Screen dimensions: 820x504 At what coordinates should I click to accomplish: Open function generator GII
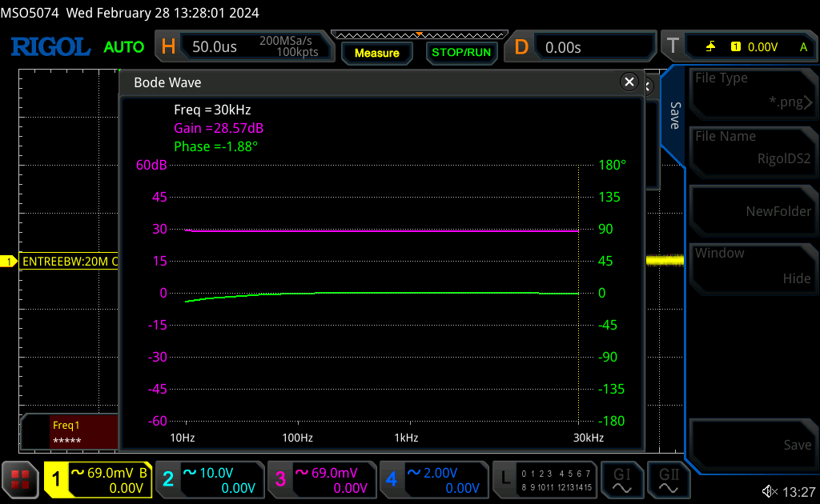pyautogui.click(x=669, y=479)
